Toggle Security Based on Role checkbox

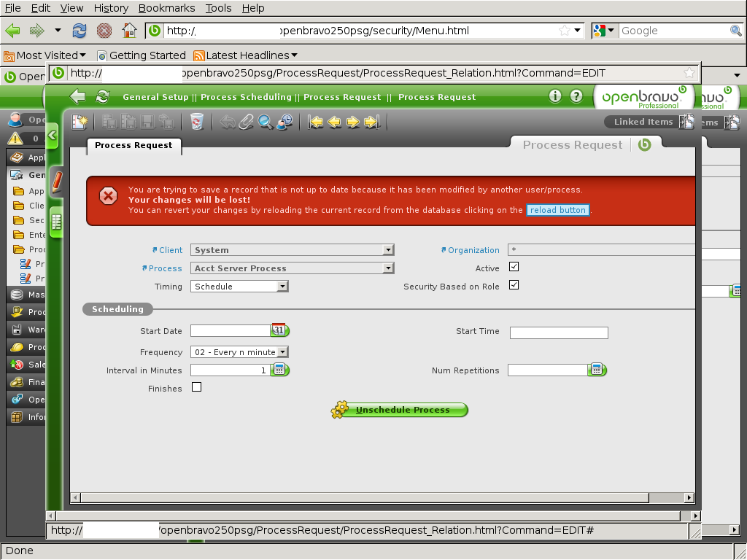coord(514,285)
